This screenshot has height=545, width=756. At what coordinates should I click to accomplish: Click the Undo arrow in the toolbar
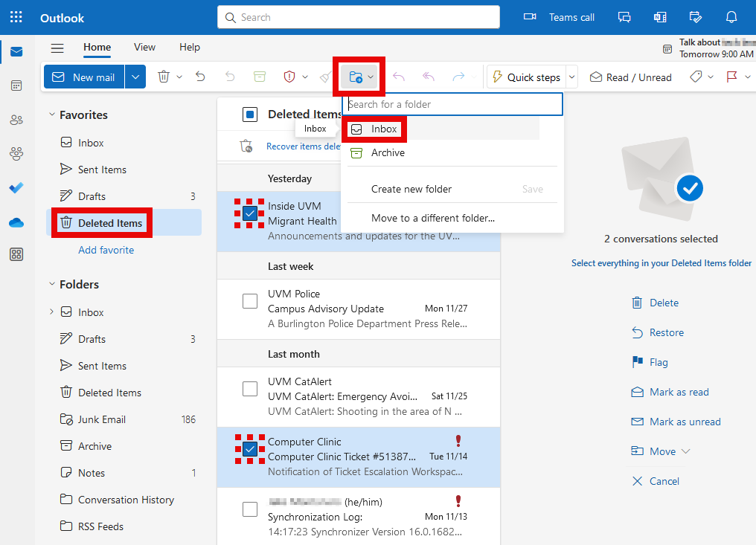200,77
